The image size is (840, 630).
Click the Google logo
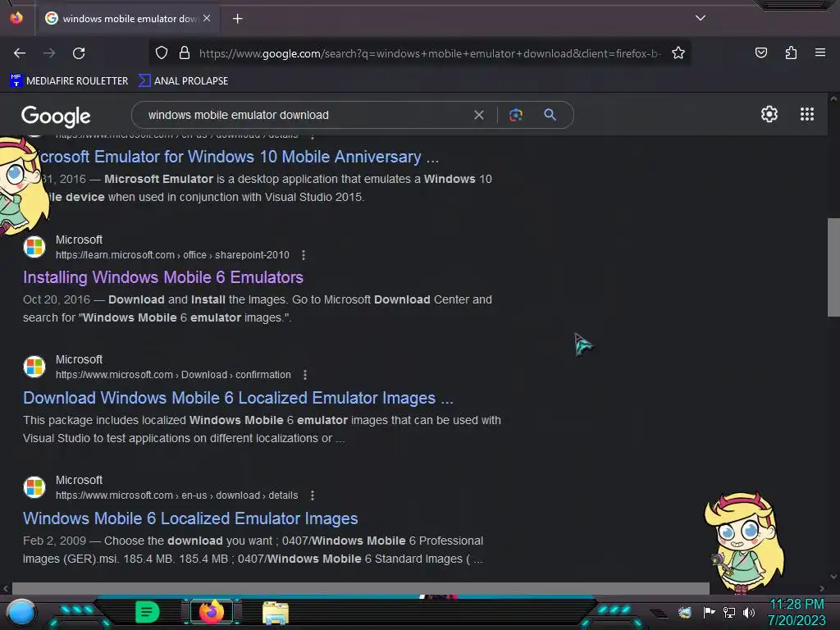[56, 116]
